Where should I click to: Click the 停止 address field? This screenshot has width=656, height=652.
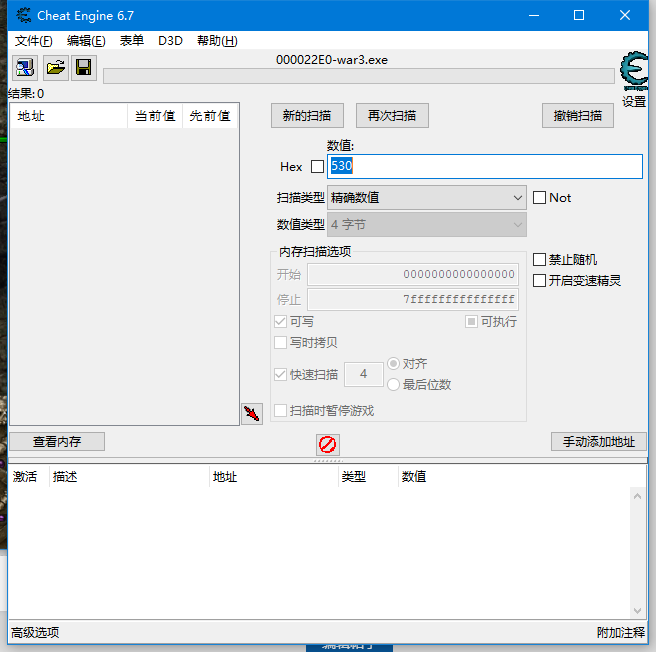[413, 299]
